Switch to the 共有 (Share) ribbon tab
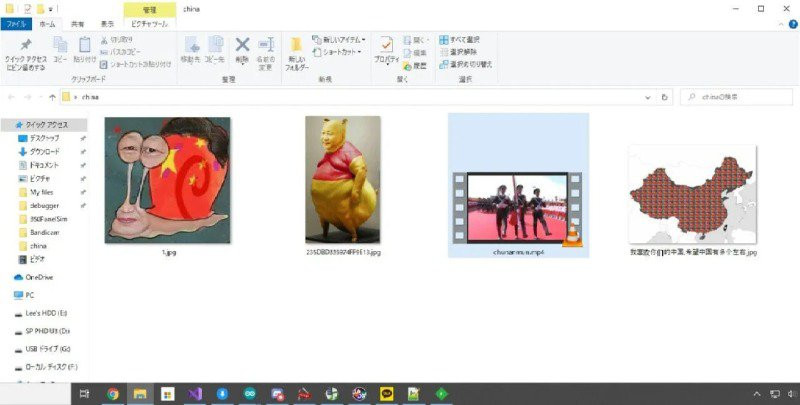This screenshot has height=405, width=800. [78, 22]
